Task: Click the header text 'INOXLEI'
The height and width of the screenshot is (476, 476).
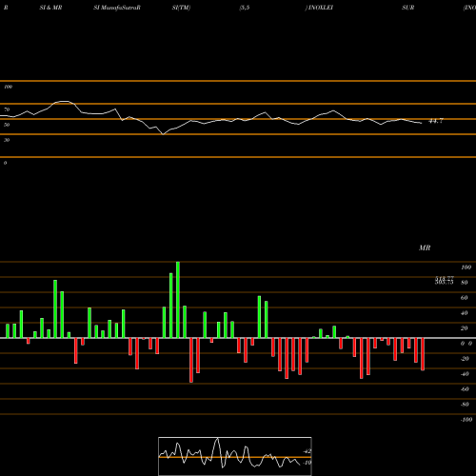Action: coord(321,8)
